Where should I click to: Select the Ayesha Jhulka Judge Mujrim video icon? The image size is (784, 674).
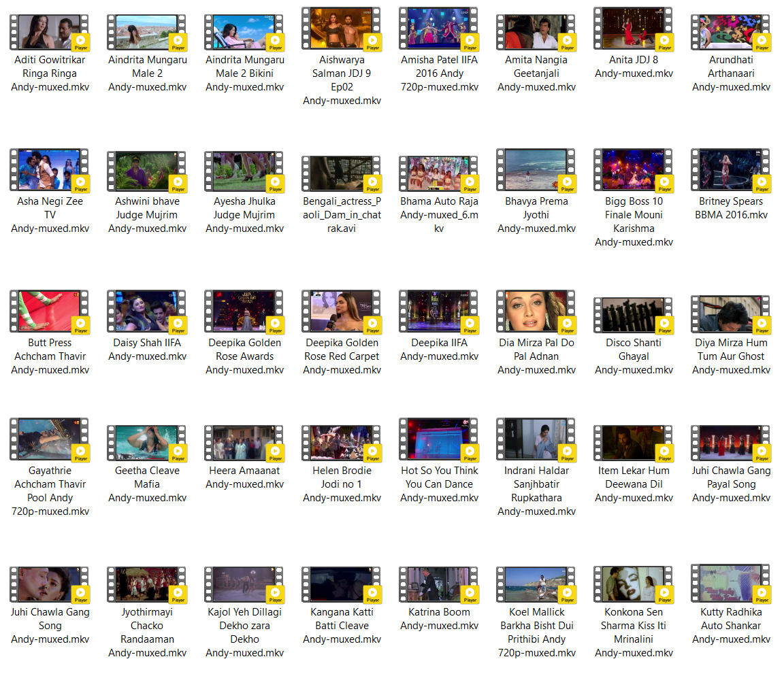(x=244, y=172)
